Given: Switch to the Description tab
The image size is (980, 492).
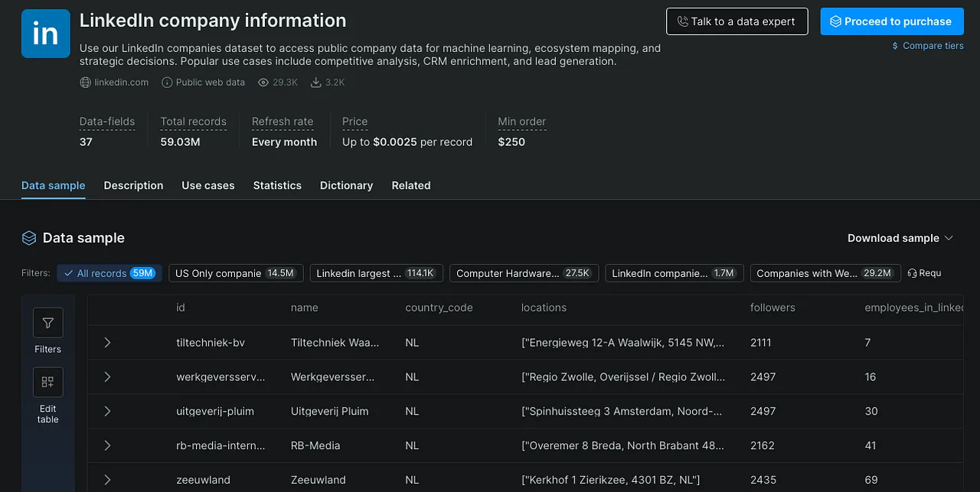Looking at the screenshot, I should (x=133, y=185).
